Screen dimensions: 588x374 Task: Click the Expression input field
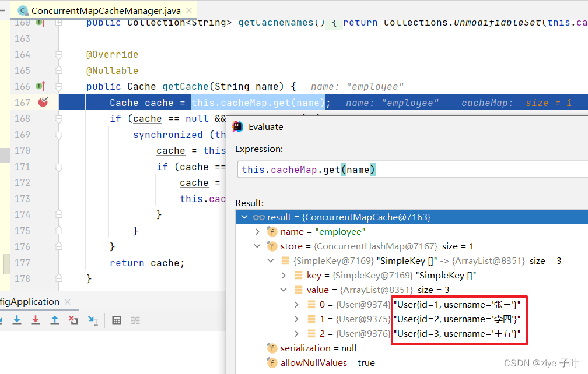click(412, 170)
